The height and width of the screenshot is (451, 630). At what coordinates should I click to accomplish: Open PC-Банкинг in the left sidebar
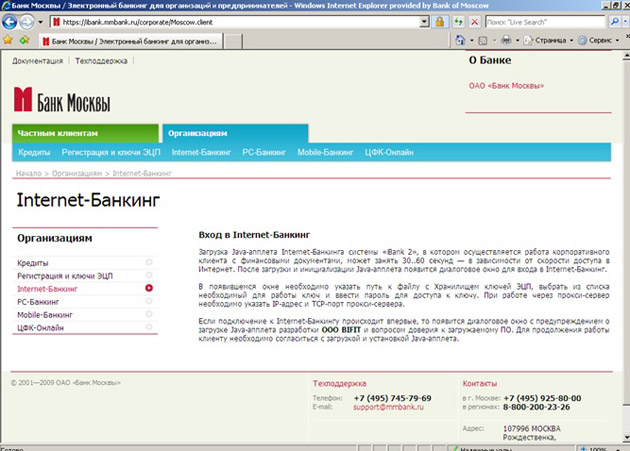38,302
